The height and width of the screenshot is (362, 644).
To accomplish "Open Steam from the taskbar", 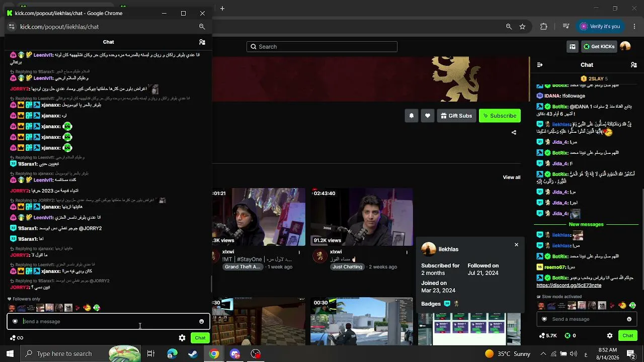I will 193,354.
